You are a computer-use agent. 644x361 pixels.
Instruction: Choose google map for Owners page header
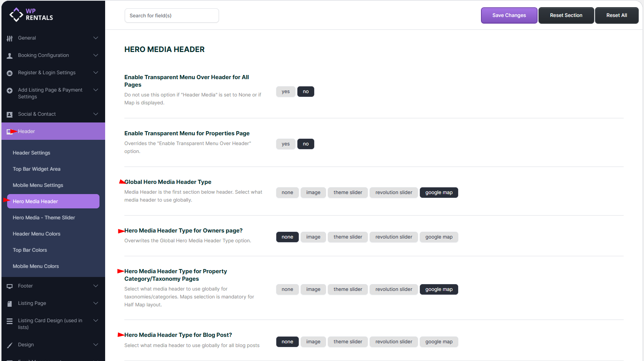(439, 237)
